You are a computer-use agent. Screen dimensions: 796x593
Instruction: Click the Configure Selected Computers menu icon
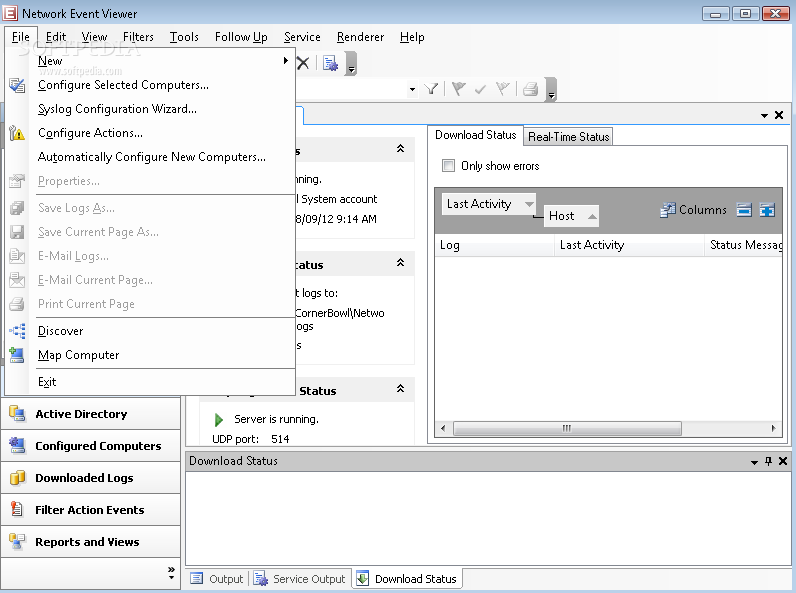[x=17, y=85]
